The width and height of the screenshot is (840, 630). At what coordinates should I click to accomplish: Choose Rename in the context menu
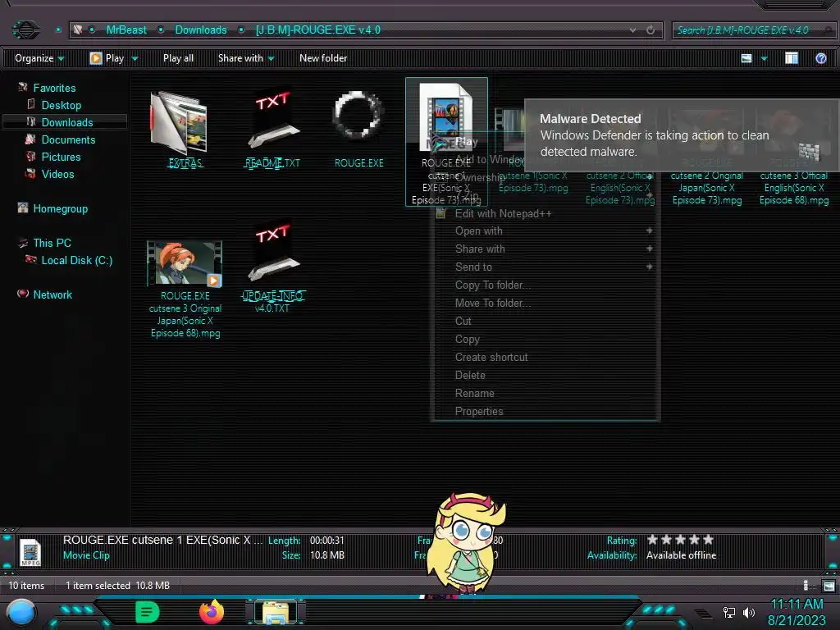click(546, 393)
